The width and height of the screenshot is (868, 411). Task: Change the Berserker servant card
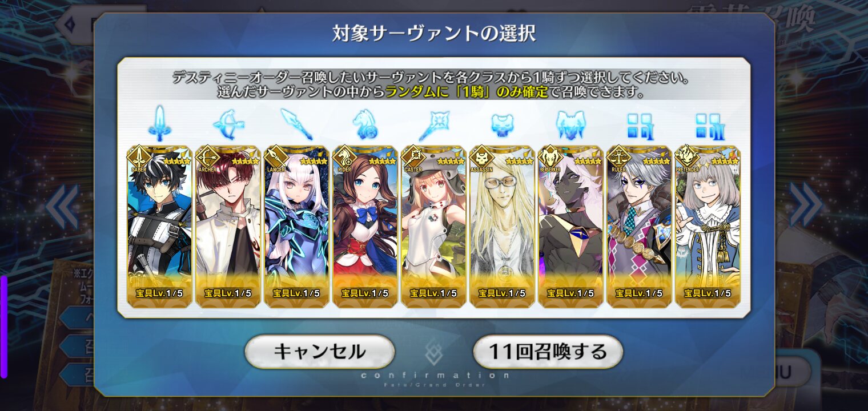570,226
